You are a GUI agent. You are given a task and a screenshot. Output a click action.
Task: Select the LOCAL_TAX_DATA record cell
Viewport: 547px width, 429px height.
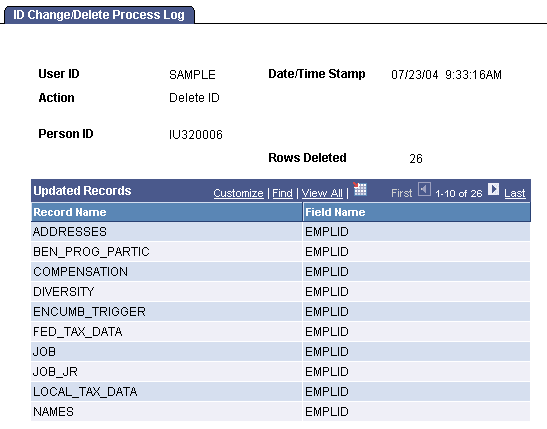pyautogui.click(x=167, y=392)
